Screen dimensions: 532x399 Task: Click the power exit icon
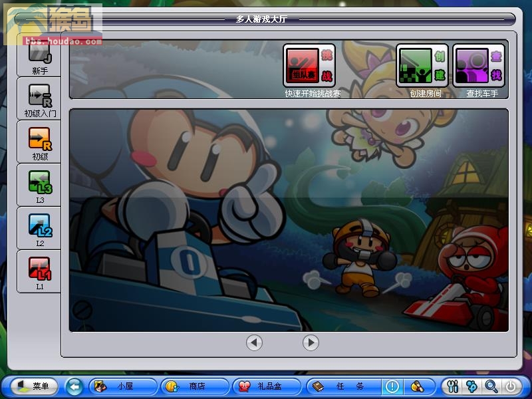511,386
